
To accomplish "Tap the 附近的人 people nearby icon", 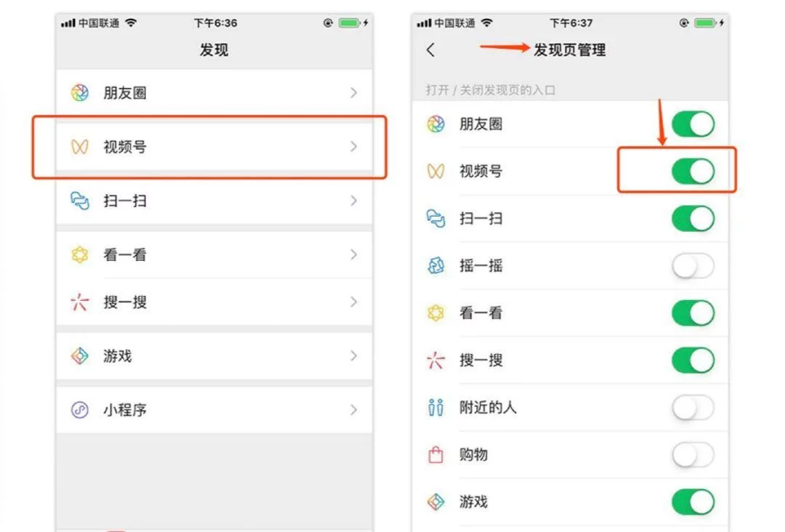I will [x=435, y=408].
